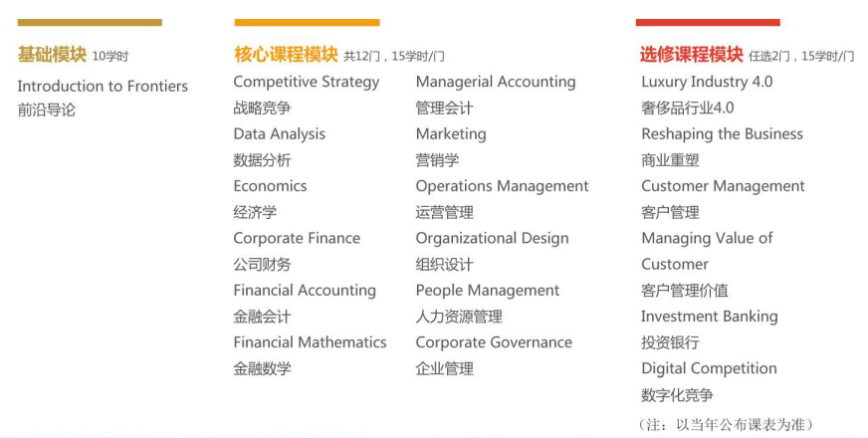
Task: Click the 基础模块 heading
Action: (52, 55)
